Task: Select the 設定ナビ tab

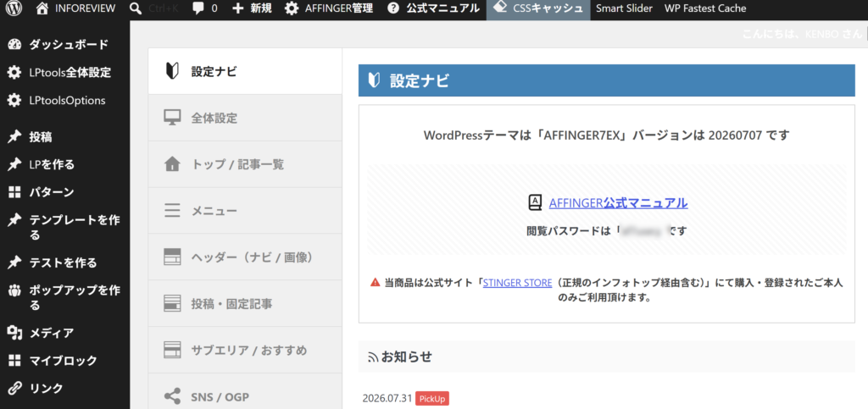Action: [245, 71]
